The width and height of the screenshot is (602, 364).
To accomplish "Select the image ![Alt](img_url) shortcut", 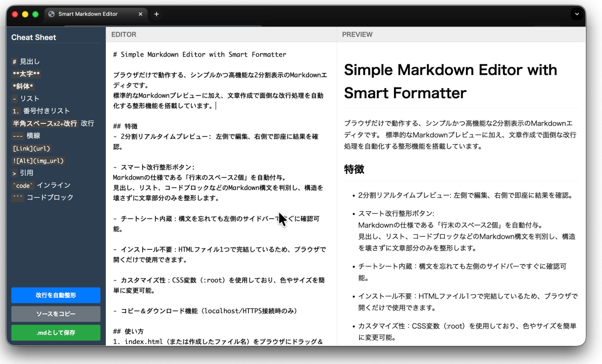I will click(x=38, y=161).
